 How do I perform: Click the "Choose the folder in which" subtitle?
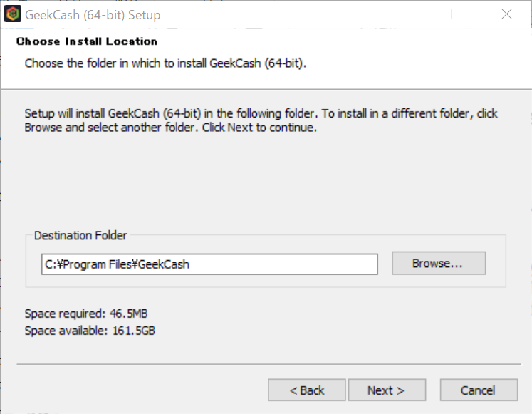[166, 63]
